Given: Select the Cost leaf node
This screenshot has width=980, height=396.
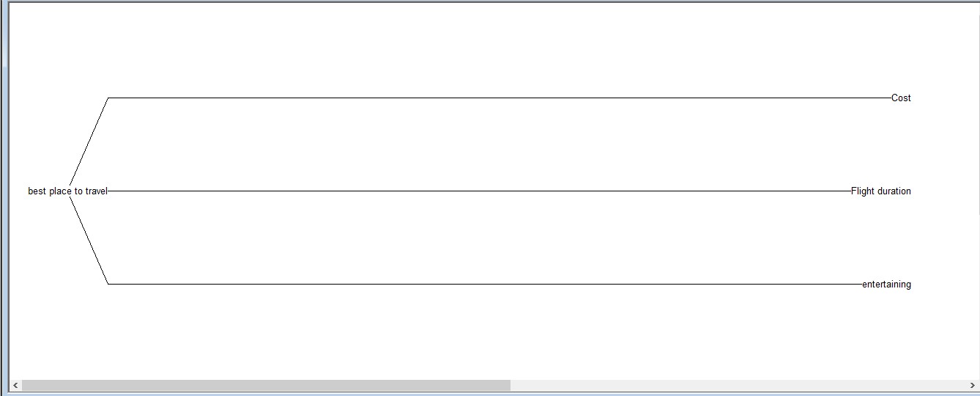Looking at the screenshot, I should pyautogui.click(x=901, y=98).
